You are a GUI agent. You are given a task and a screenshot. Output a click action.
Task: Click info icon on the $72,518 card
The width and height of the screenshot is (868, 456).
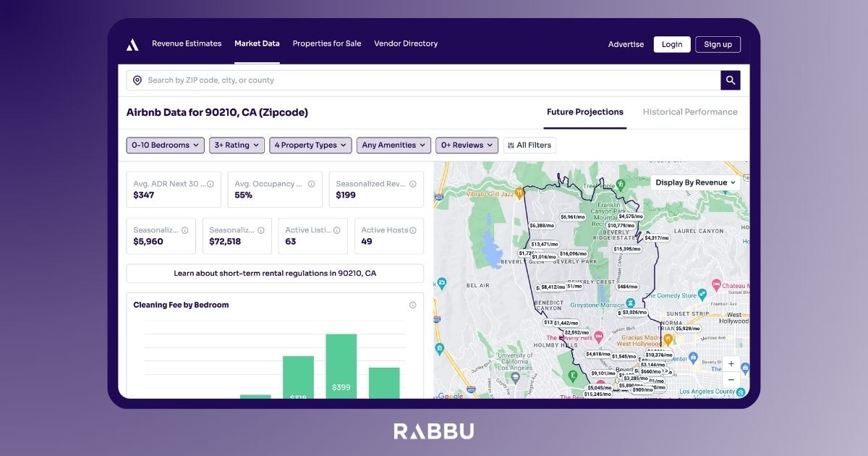pyautogui.click(x=260, y=230)
